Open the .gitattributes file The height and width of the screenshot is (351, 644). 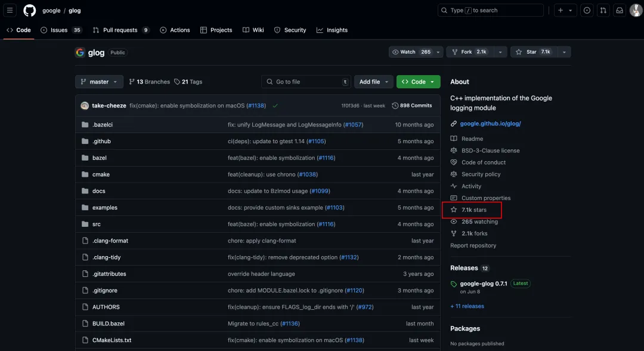[x=109, y=274]
